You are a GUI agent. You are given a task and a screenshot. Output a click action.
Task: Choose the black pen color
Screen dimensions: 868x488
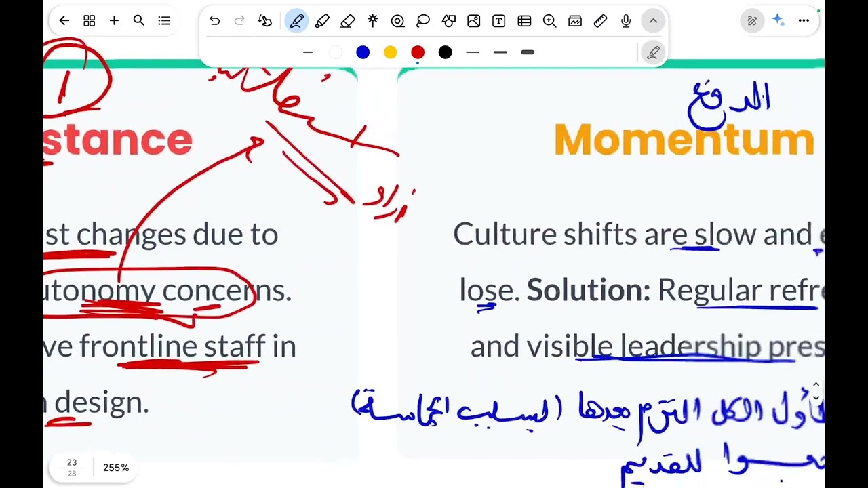(x=445, y=52)
